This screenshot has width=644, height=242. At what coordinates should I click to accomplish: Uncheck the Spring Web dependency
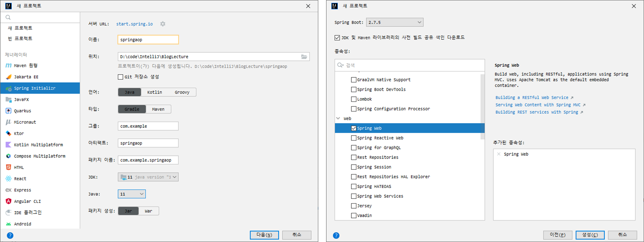354,128
